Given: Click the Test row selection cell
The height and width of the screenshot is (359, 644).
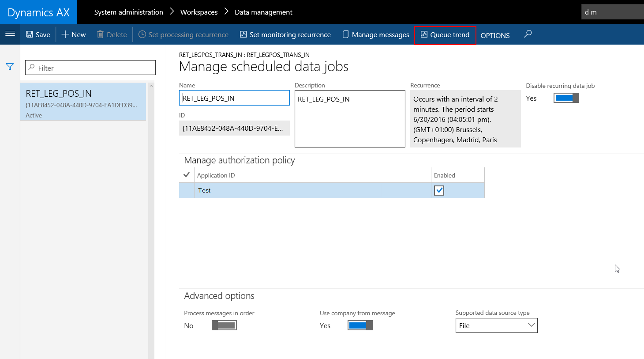Looking at the screenshot, I should [187, 190].
